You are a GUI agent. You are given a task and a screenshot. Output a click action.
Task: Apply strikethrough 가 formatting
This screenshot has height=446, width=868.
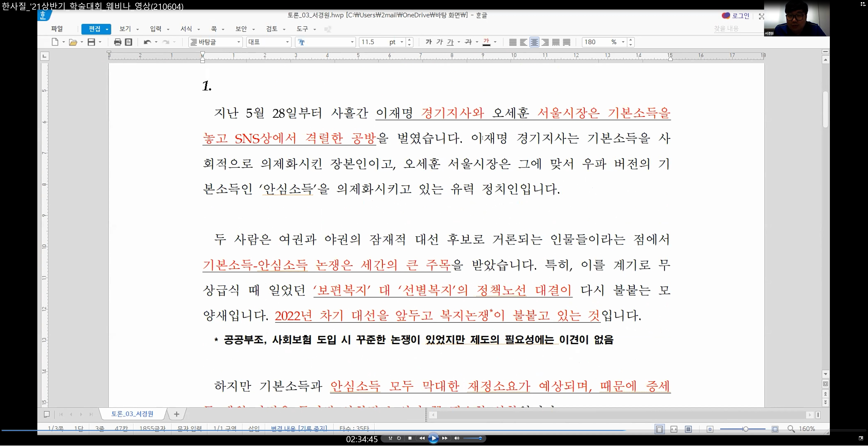click(x=468, y=42)
